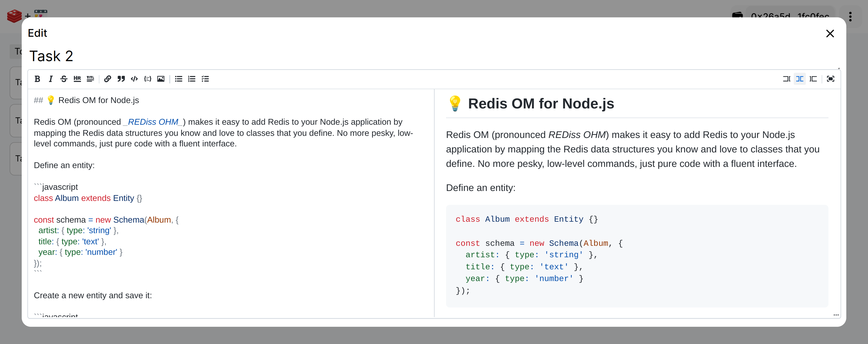Insert an image into the markdown
This screenshot has height=344, width=868.
161,79
